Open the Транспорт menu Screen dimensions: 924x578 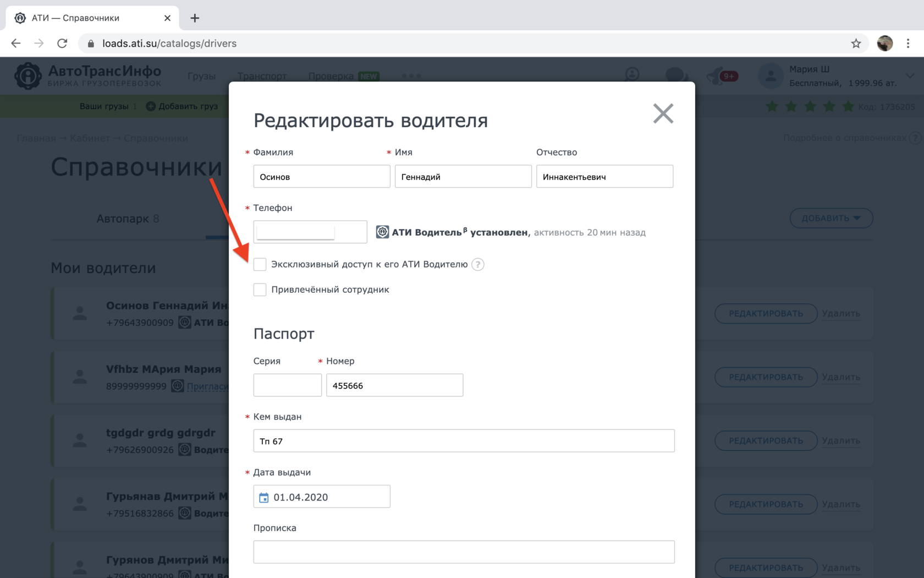(x=262, y=76)
